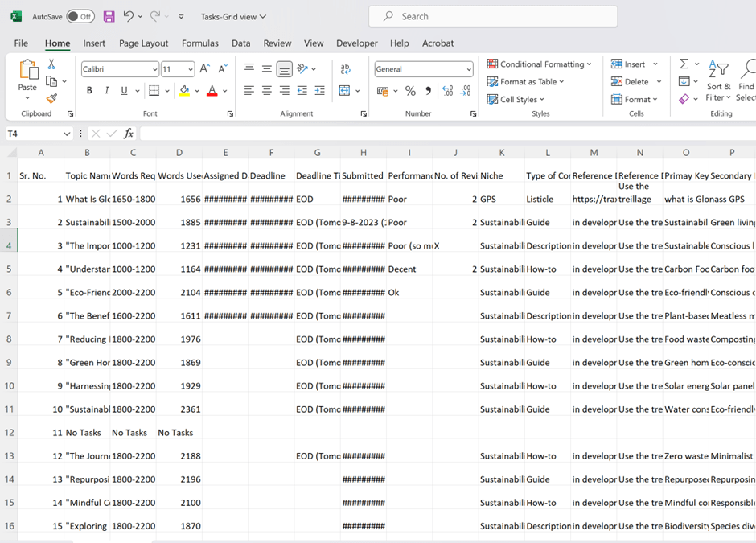The width and height of the screenshot is (756, 543).
Task: Increase font size icon
Action: (x=204, y=69)
